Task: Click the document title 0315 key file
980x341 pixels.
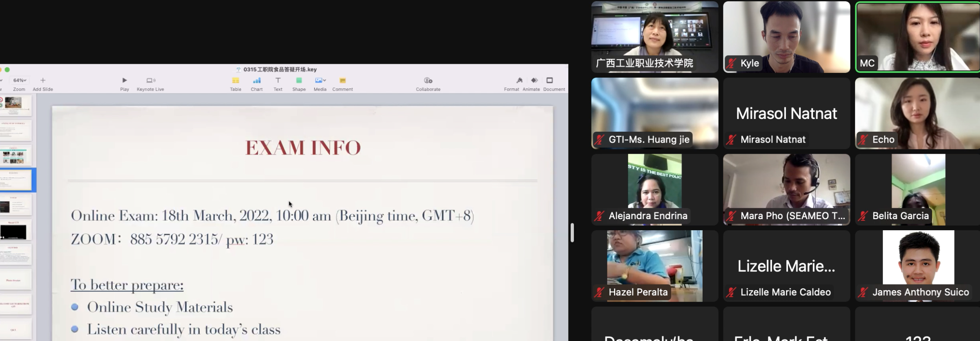Action: coord(280,70)
